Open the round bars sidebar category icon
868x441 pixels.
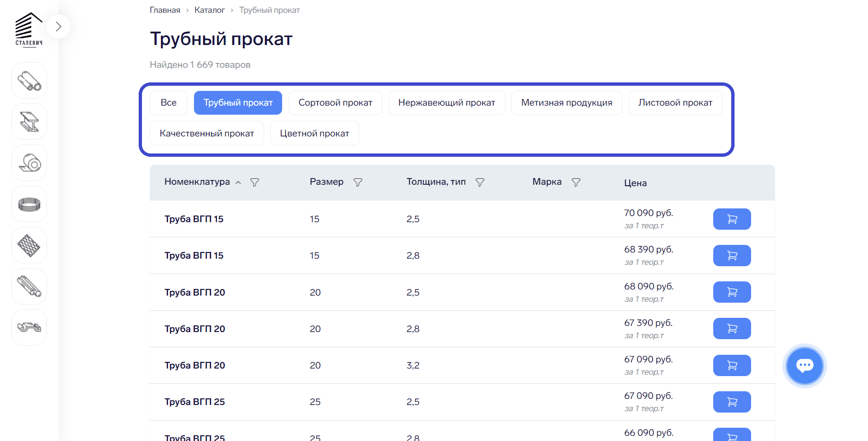pos(29,287)
